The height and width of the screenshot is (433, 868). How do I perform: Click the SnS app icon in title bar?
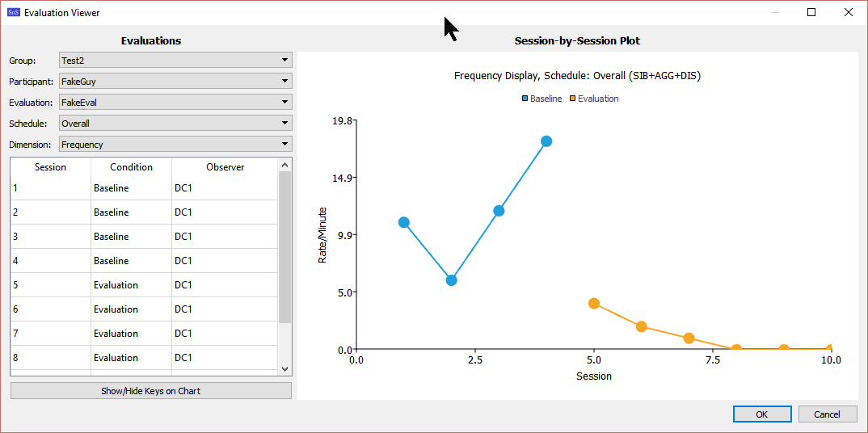[13, 13]
